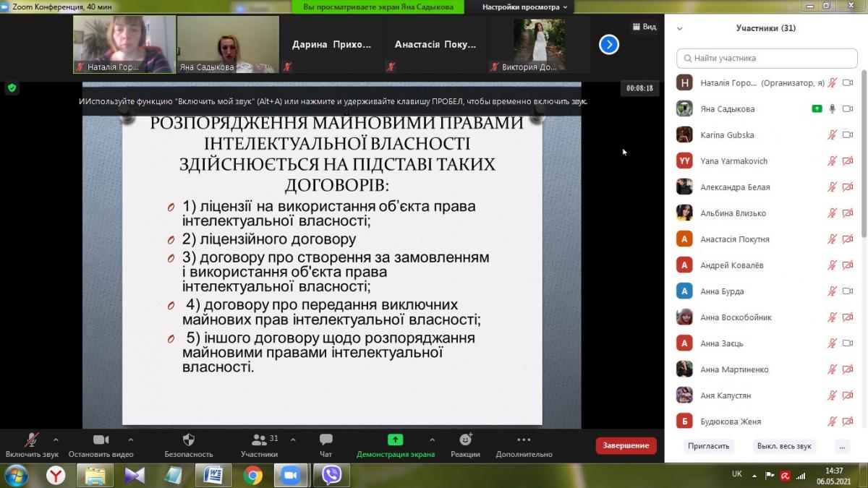Focus the Найти участника search field

[x=766, y=58]
